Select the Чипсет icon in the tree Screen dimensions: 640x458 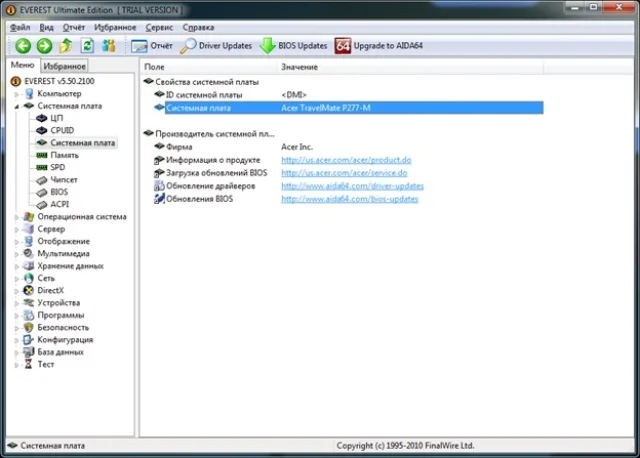42,180
